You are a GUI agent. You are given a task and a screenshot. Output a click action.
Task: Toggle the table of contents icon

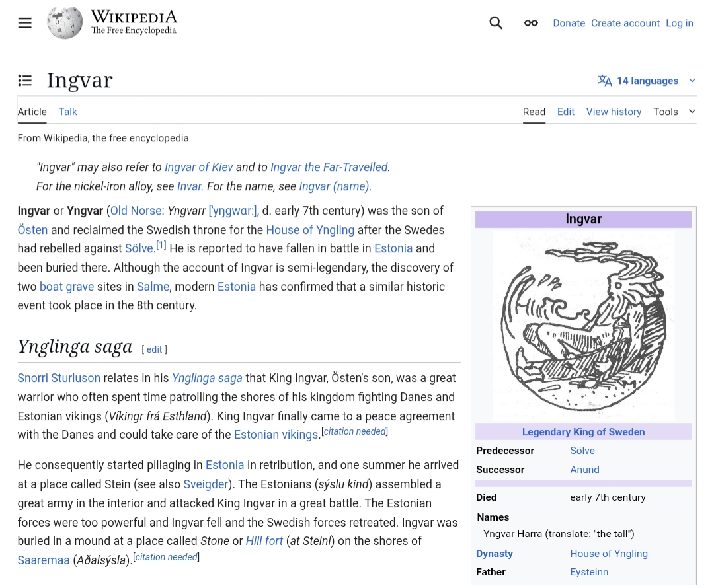point(25,81)
